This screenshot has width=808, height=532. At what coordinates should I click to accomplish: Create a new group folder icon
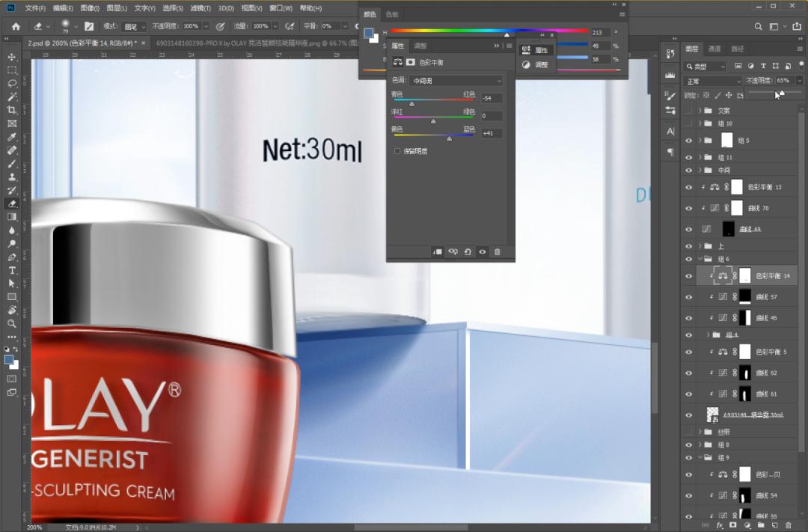coord(761,525)
